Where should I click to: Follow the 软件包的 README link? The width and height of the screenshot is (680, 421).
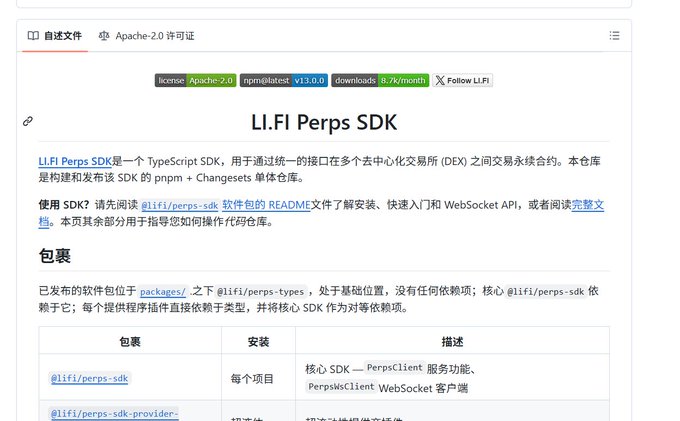point(266,205)
